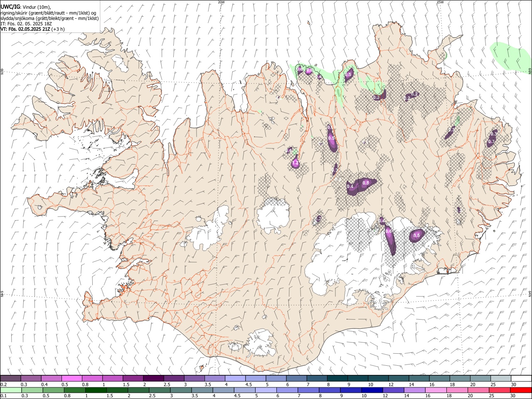
Task: Pick the lilac swatch starting at 14, lower scale
Action: pyautogui.click(x=414, y=390)
